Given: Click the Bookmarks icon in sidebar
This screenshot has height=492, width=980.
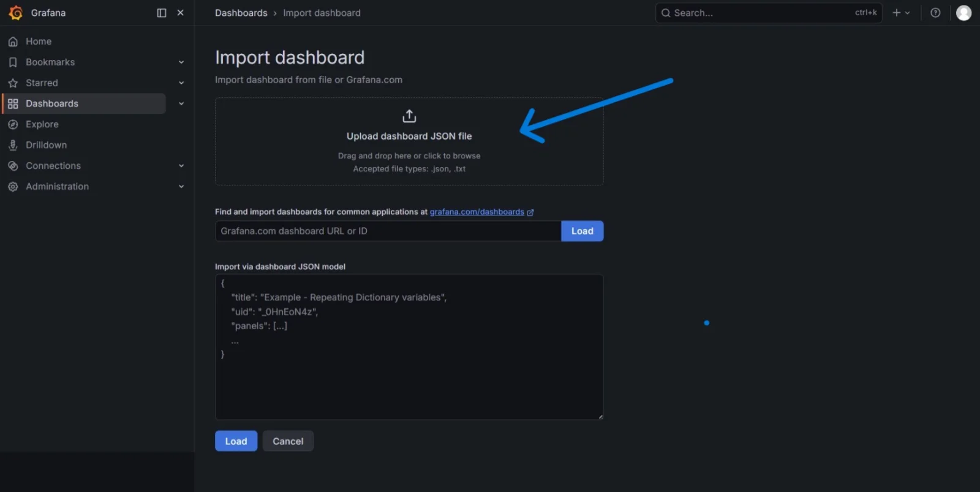Looking at the screenshot, I should point(13,62).
